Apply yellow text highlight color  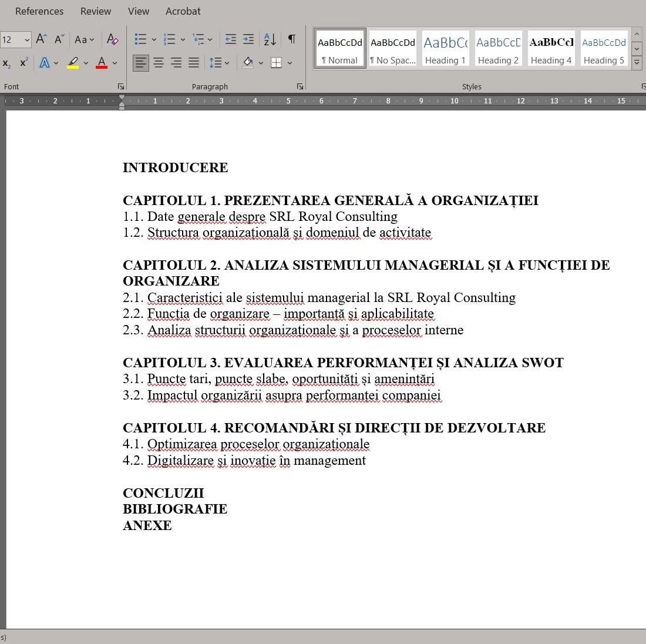[x=73, y=62]
